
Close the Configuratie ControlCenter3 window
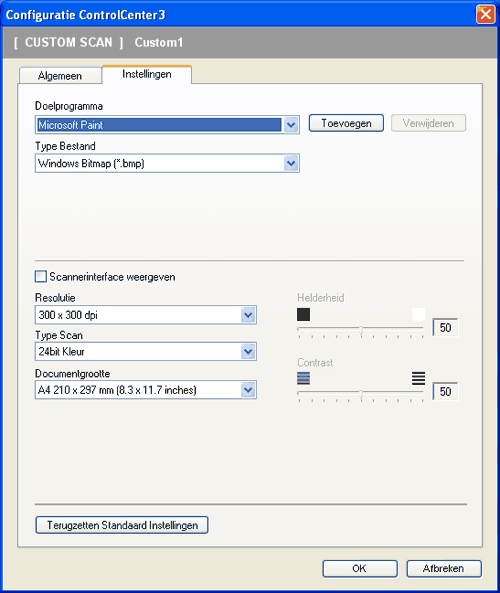[485, 15]
